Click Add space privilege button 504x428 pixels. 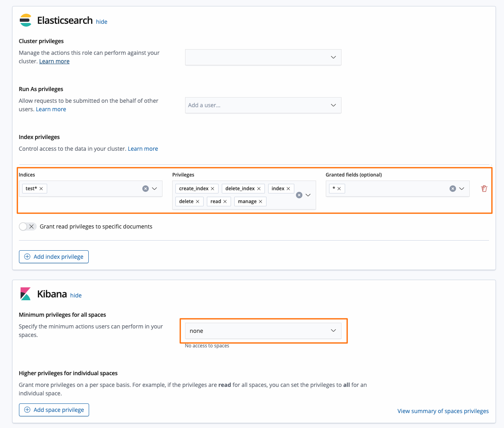pyautogui.click(x=54, y=410)
